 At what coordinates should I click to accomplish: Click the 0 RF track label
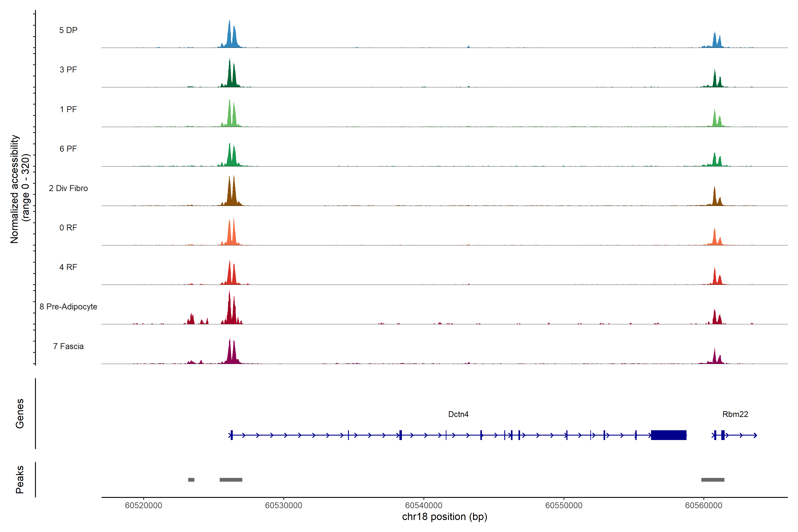68,228
